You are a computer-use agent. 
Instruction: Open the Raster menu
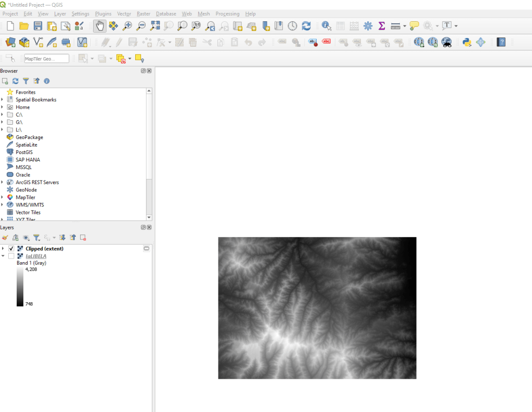(x=143, y=14)
